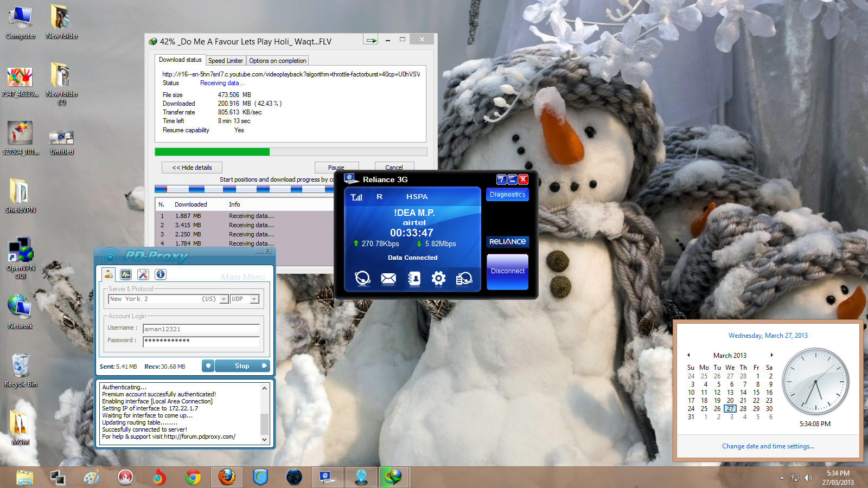Minimize the PD-Proxy window
868x488 pixels.
click(259, 251)
